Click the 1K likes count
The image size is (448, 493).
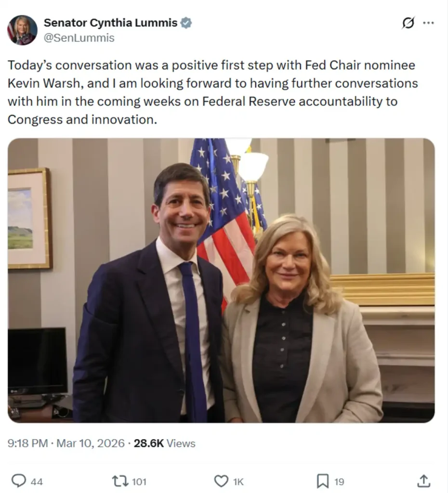pyautogui.click(x=237, y=480)
